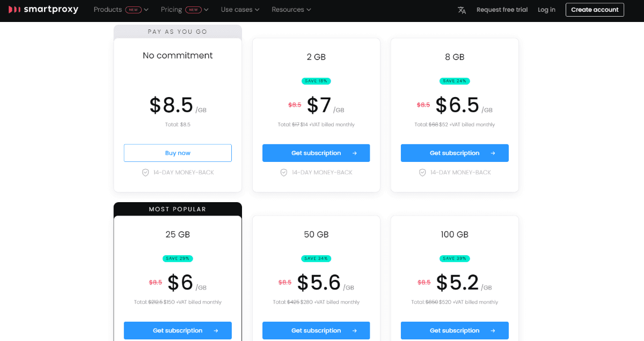Get subscription for the 8 GB plan

tap(455, 153)
